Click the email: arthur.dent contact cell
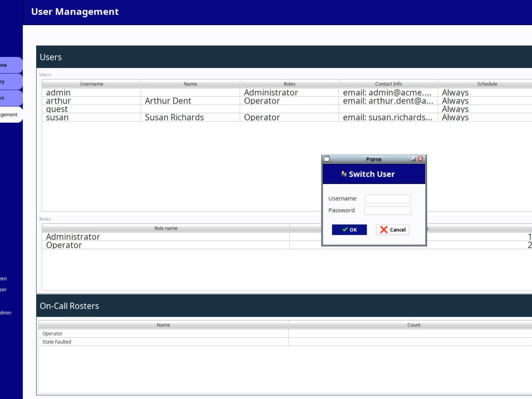The height and width of the screenshot is (399, 532). (x=389, y=101)
